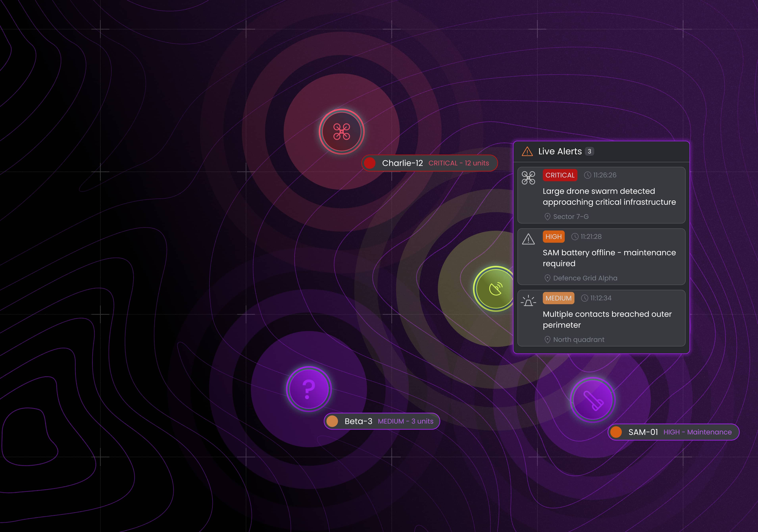Click the MEDIUM severity badge

(x=558, y=298)
